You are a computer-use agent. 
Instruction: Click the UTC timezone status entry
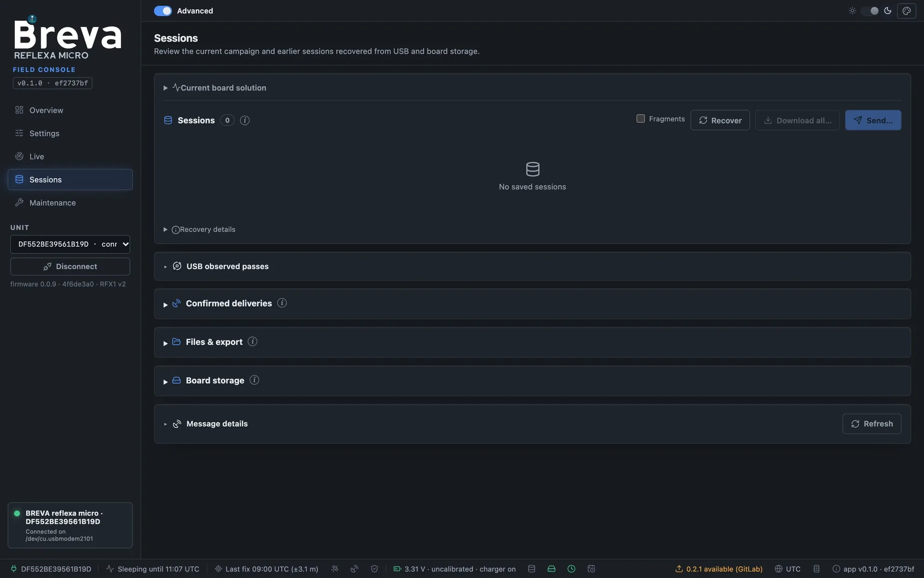788,569
